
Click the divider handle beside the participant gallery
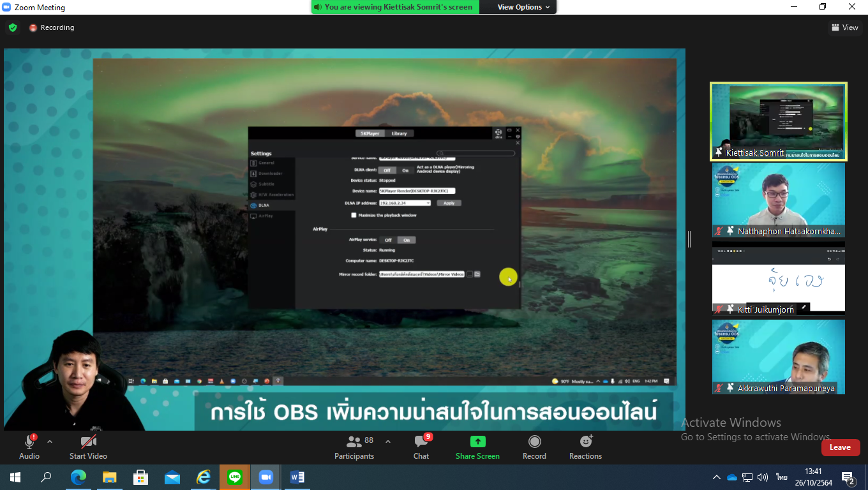[689, 239]
